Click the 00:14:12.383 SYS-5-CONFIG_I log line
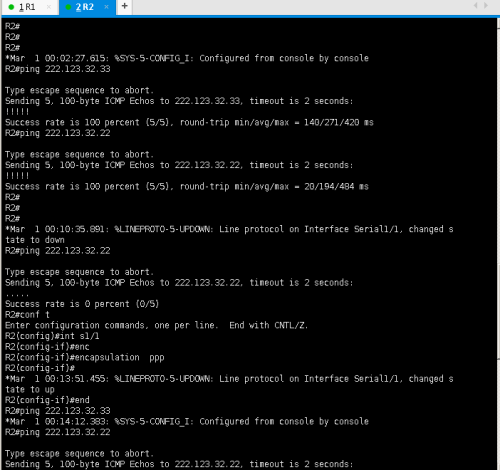500x470 pixels. click(x=187, y=421)
